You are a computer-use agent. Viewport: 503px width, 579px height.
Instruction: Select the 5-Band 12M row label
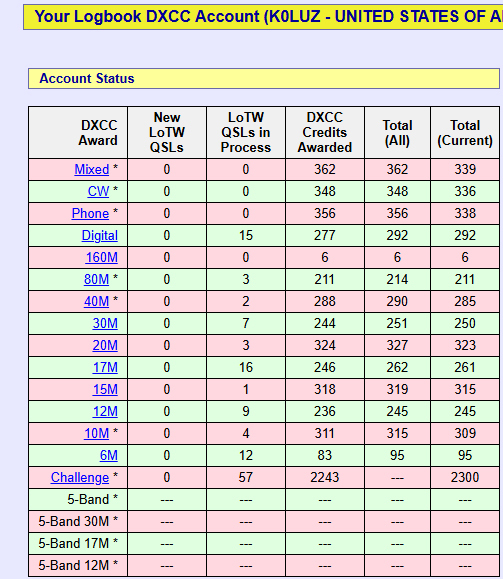78,565
